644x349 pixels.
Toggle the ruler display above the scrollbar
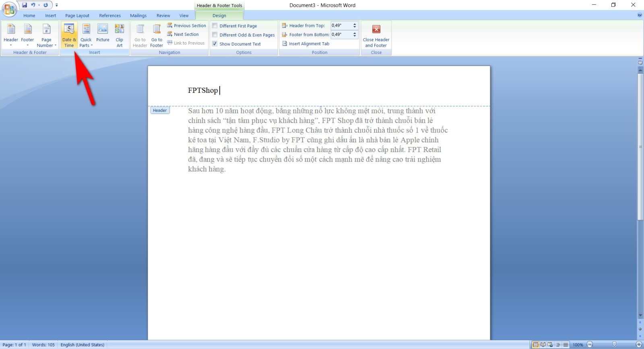[x=640, y=62]
